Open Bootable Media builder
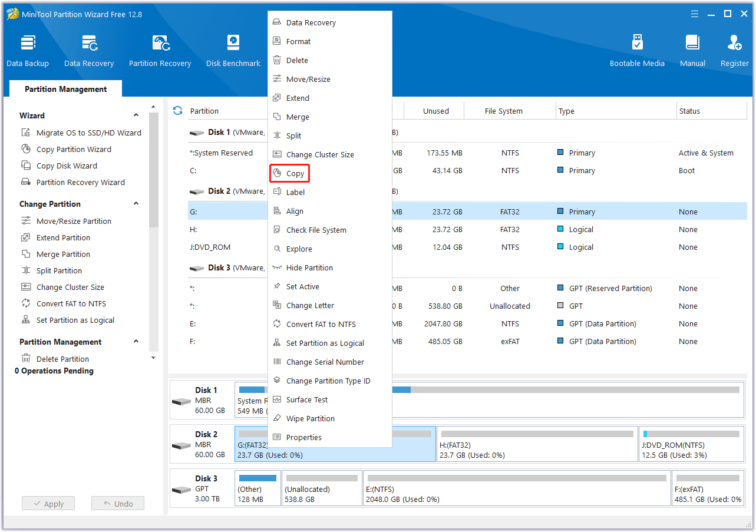The image size is (756, 532). 637,51
